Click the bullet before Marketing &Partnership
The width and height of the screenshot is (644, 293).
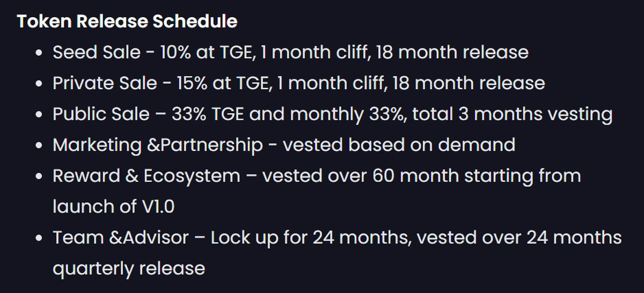pyautogui.click(x=39, y=145)
